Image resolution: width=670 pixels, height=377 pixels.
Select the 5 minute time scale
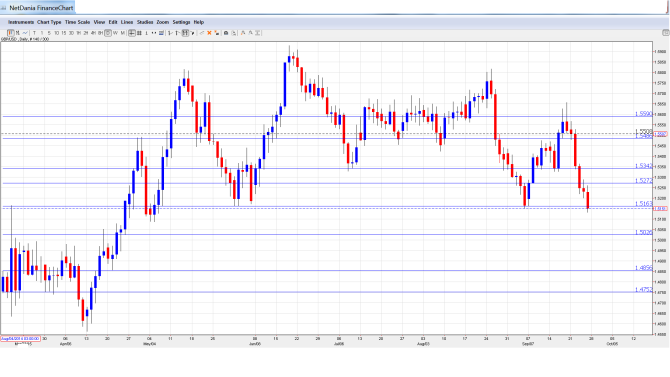49,33
